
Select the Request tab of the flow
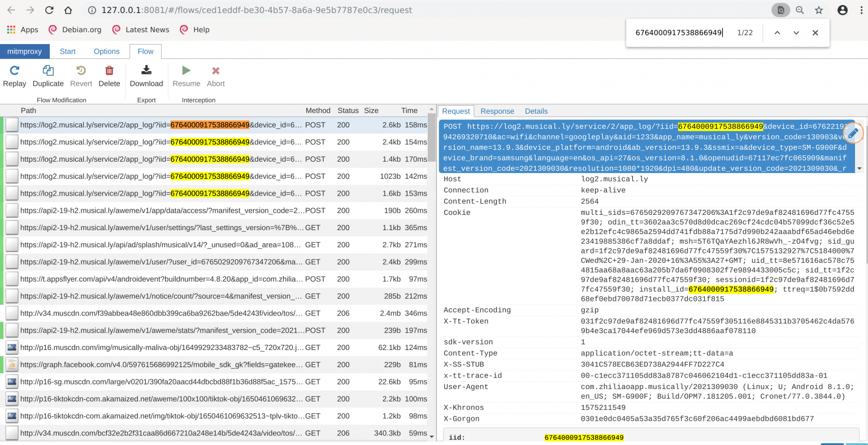tap(456, 111)
